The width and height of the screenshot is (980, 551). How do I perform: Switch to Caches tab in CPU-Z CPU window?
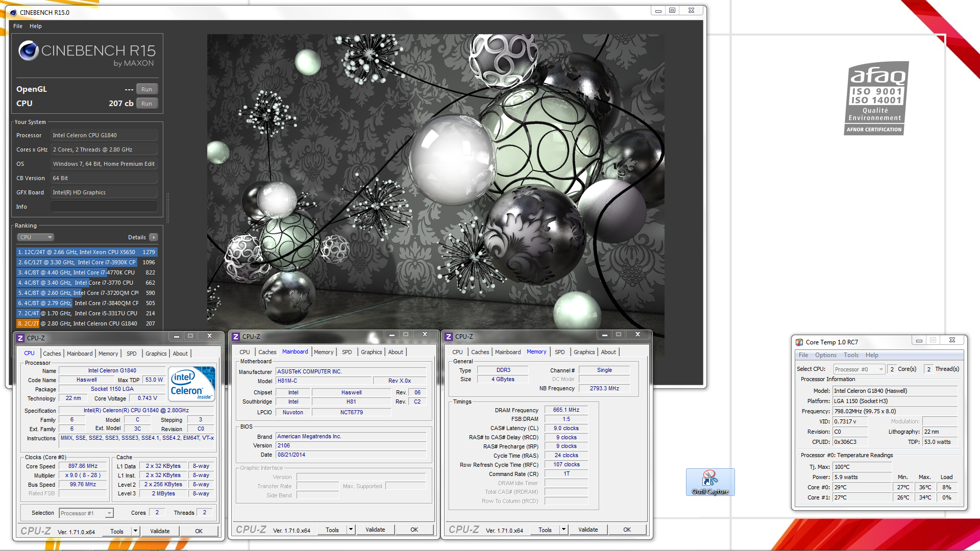coord(52,354)
